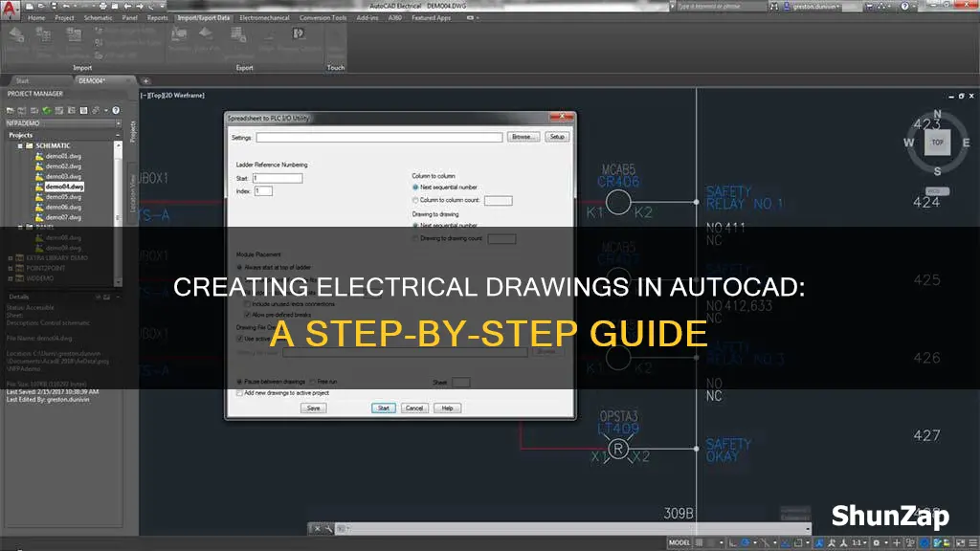Open the Schematic ribbon tab
Screen dimensions: 980x551
coord(99,18)
